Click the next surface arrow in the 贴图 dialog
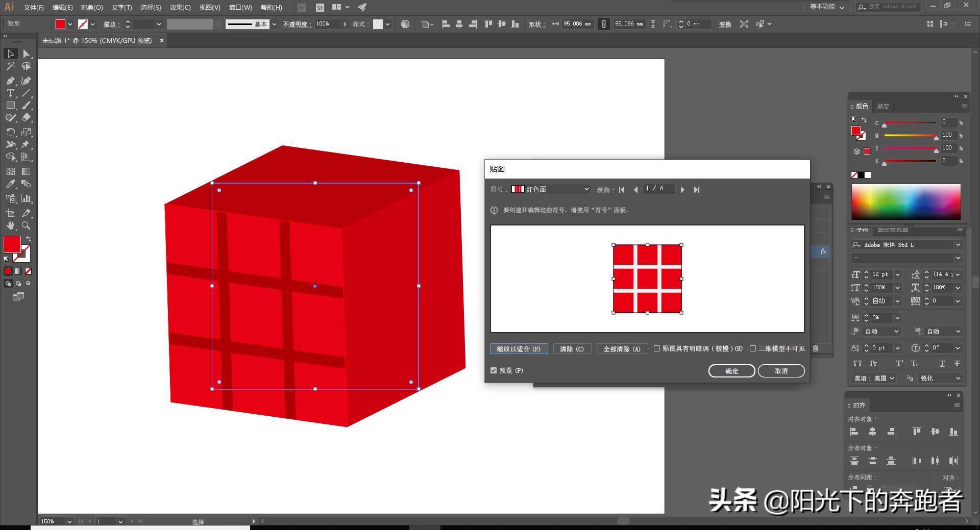980x530 pixels. point(682,189)
